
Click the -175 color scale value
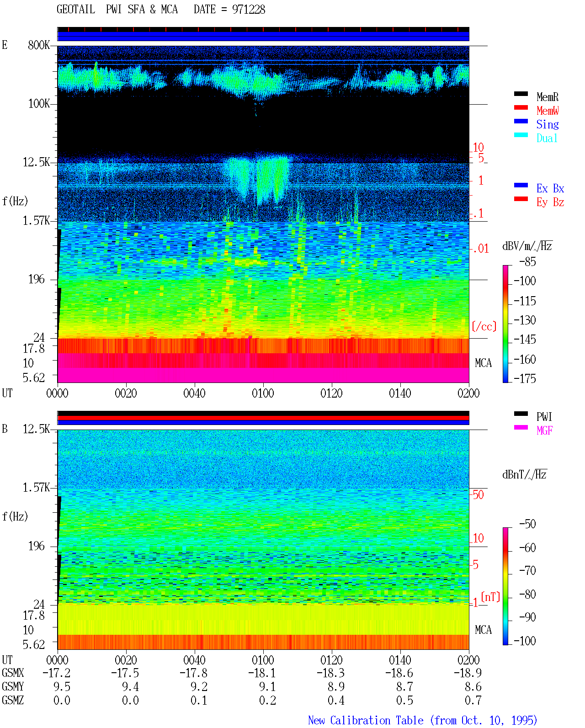[525, 378]
